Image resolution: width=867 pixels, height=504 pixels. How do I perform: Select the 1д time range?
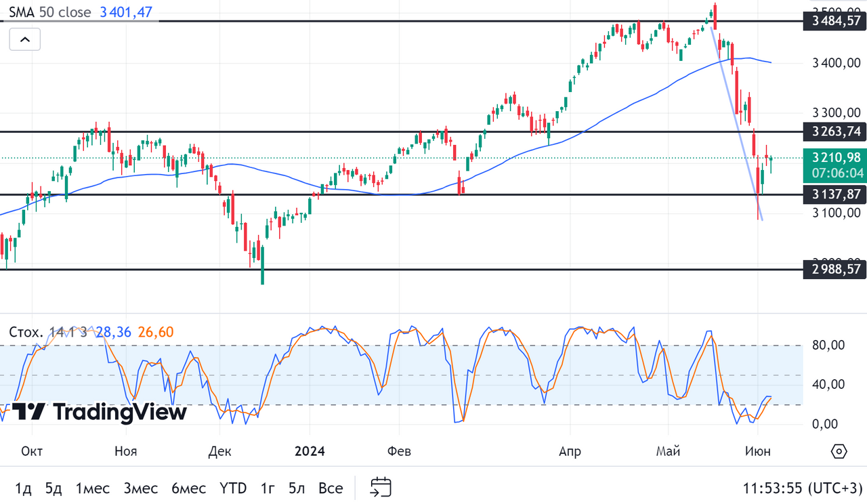pos(23,488)
